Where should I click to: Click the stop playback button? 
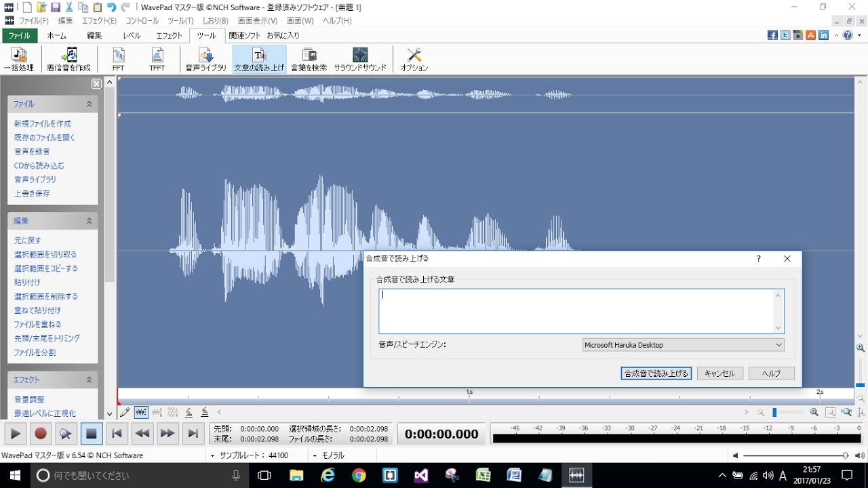point(92,434)
